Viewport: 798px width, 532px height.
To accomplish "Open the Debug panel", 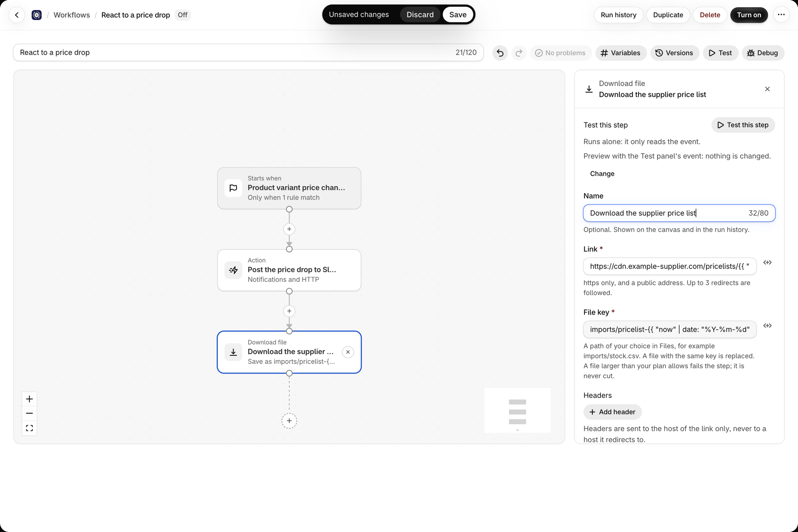I will point(763,53).
